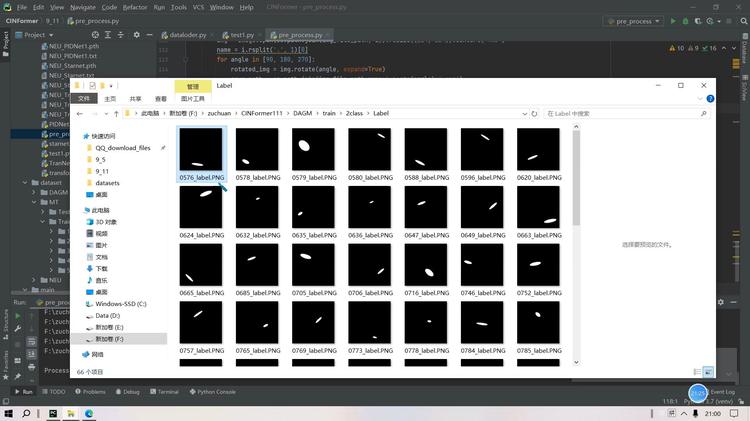Switch to large thumbnails view toggle

point(708,372)
